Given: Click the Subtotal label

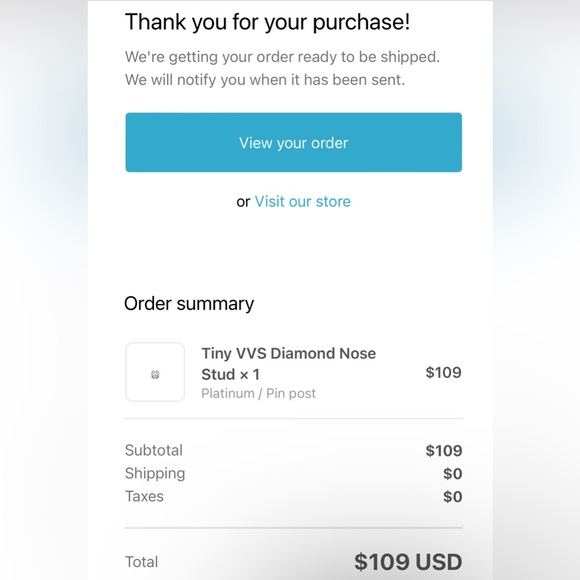Looking at the screenshot, I should [x=154, y=451].
